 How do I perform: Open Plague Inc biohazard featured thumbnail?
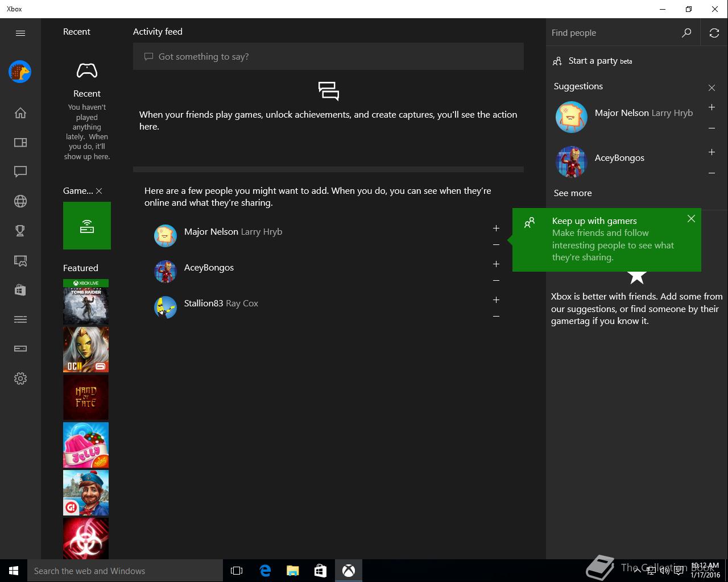(86, 538)
